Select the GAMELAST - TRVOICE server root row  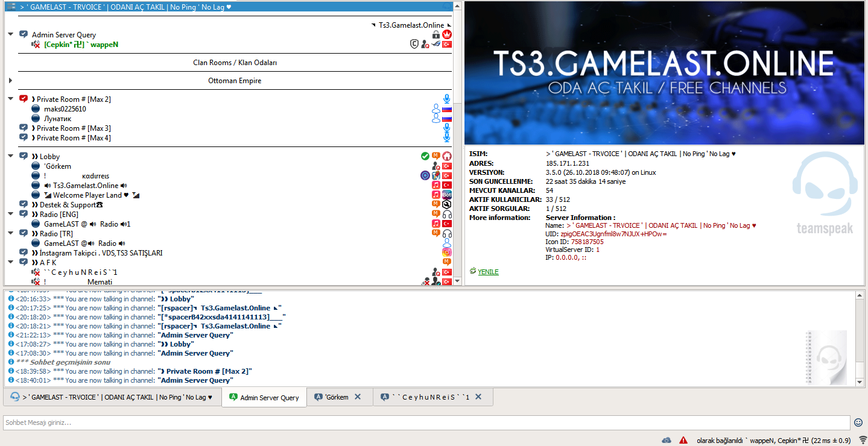229,7
